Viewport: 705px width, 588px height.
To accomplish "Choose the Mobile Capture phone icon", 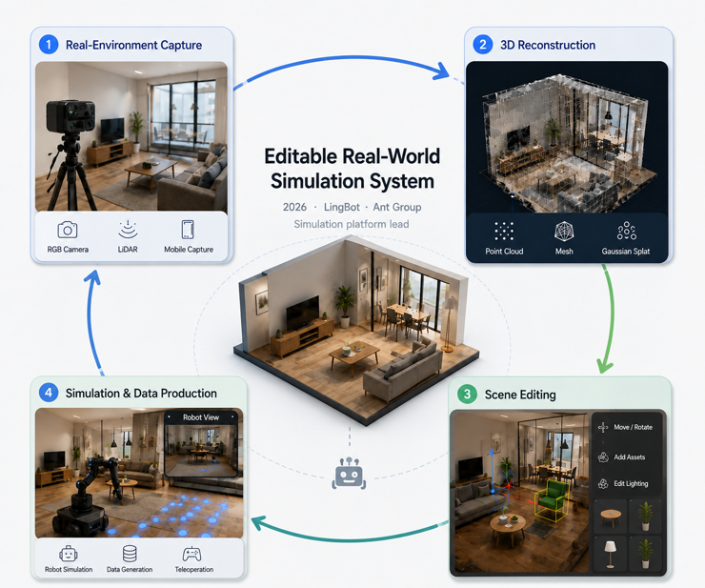I will tap(188, 230).
